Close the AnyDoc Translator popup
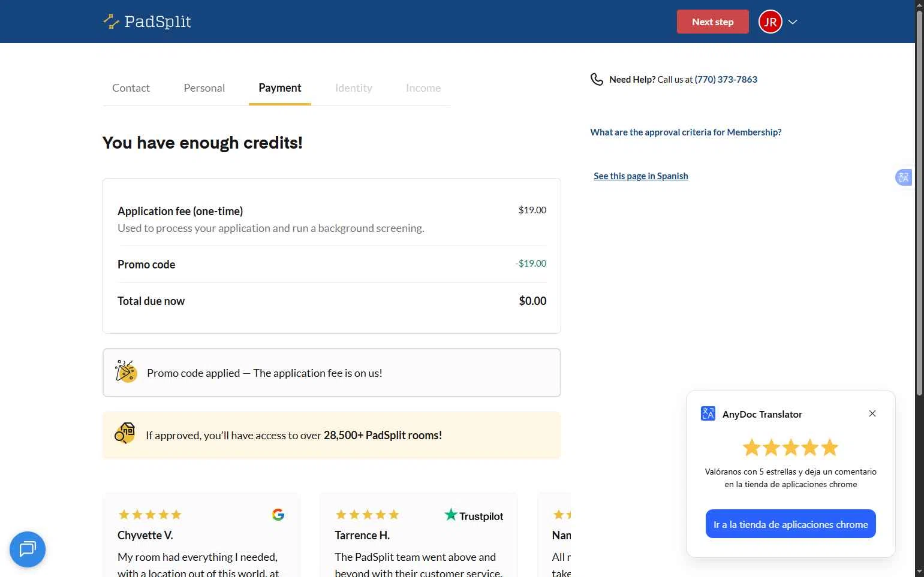 pyautogui.click(x=872, y=413)
